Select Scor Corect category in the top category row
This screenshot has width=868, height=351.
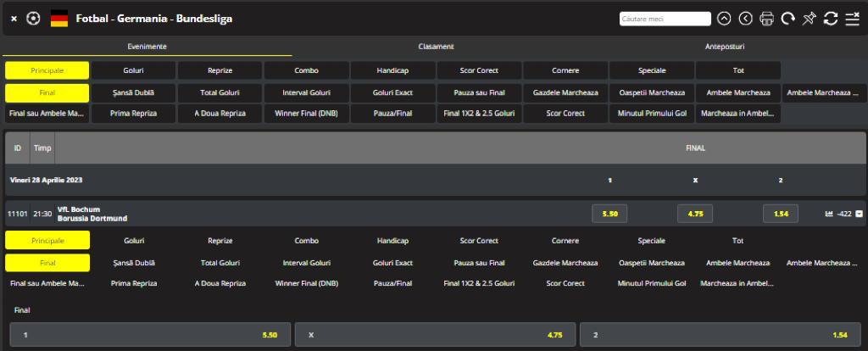(x=479, y=70)
